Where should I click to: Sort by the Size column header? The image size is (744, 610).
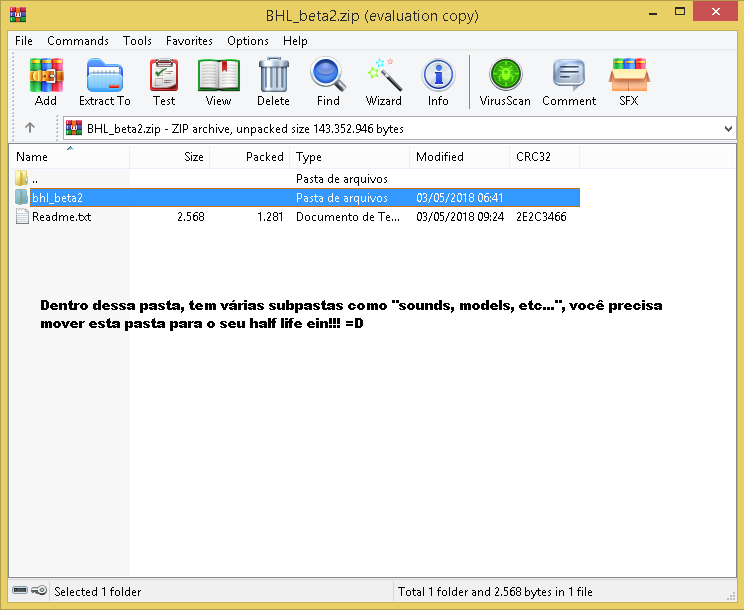[x=169, y=157]
